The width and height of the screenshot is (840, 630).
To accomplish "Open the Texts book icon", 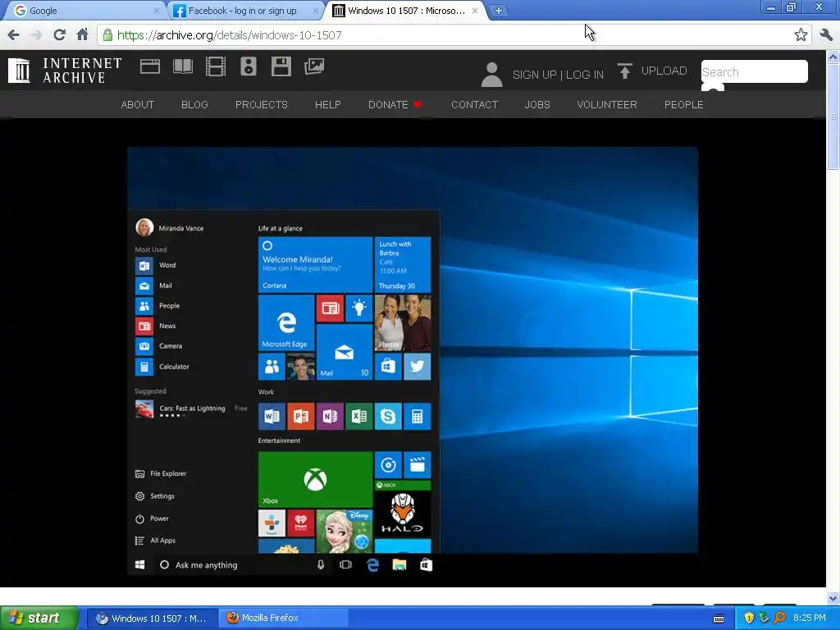I will (x=183, y=67).
